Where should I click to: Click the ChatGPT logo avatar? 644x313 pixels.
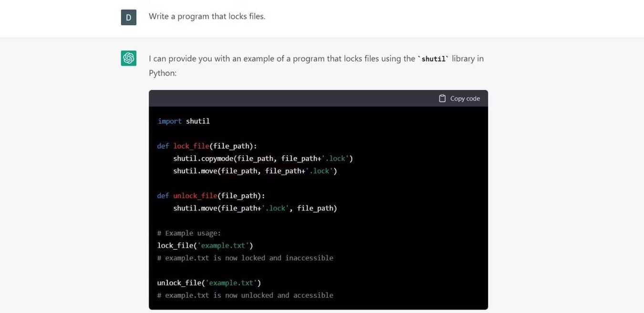coord(129,58)
